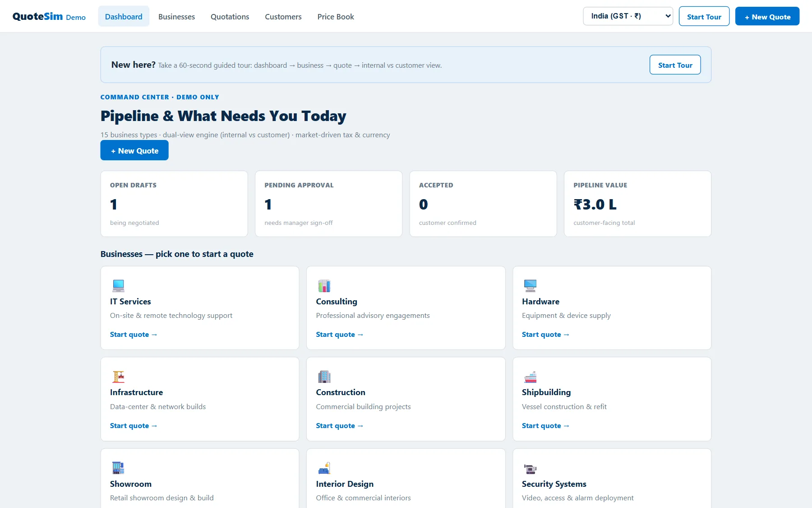
Task: Select the Interior Design business title
Action: [x=345, y=484]
